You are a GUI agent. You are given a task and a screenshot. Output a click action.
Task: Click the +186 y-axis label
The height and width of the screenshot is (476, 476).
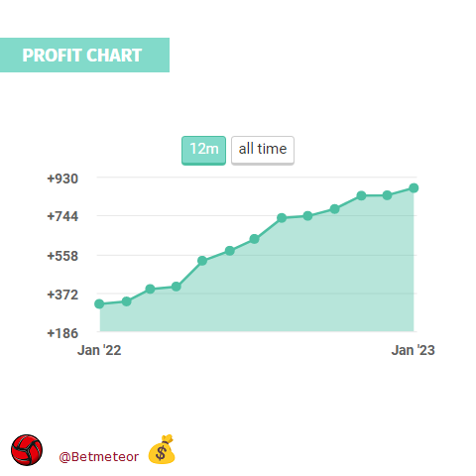62,333
